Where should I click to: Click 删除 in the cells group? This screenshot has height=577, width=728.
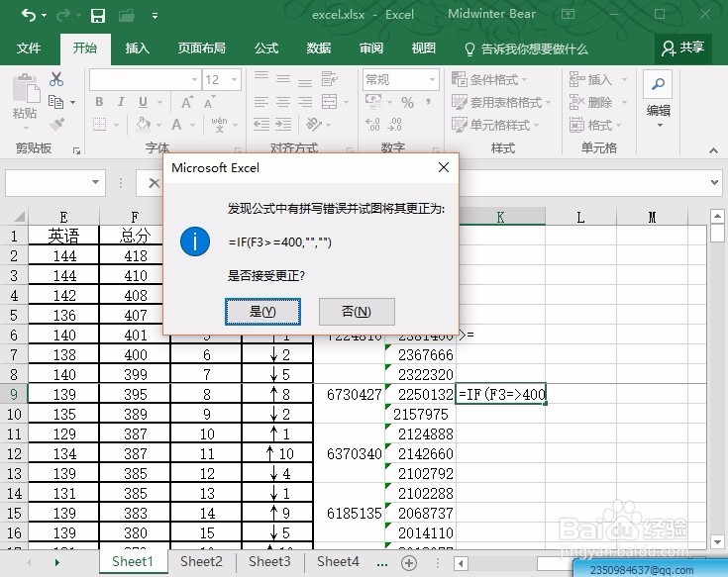pyautogui.click(x=590, y=102)
